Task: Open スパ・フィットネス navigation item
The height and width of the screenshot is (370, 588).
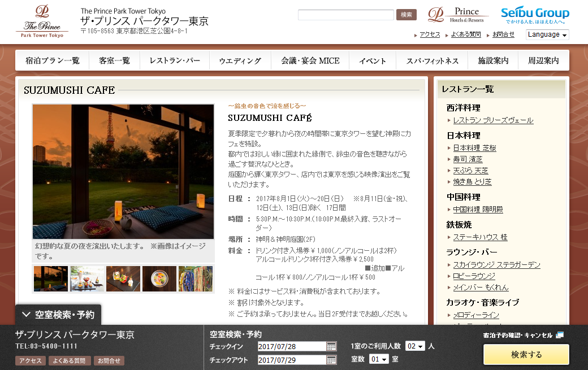Action: point(433,60)
